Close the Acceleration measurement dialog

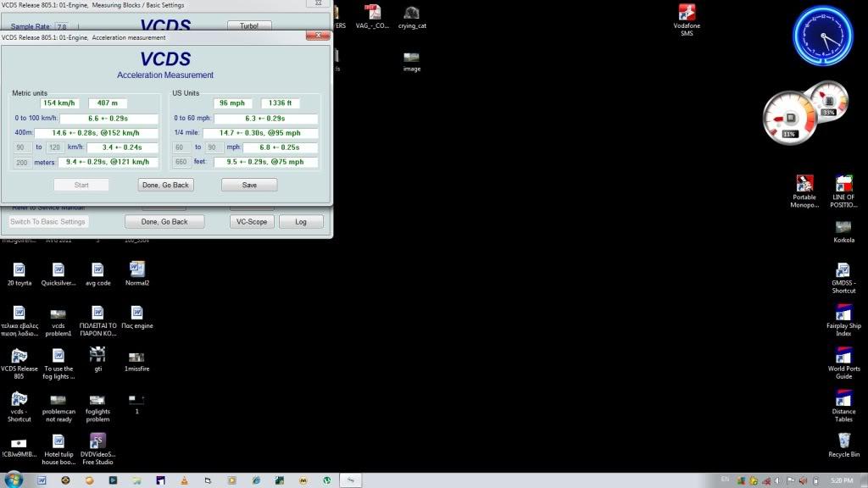318,36
